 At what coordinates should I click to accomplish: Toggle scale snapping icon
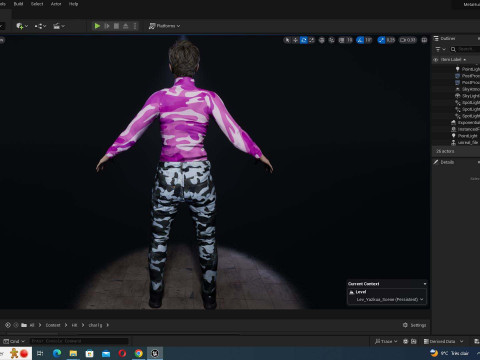(381, 40)
